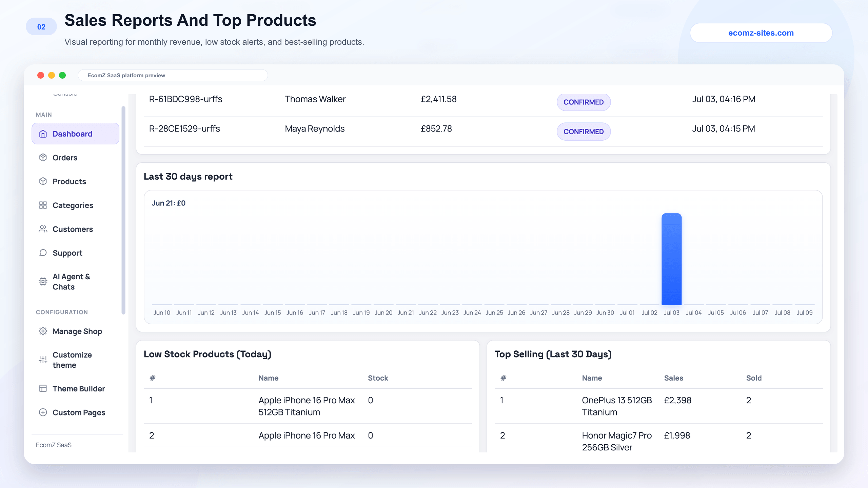This screenshot has width=868, height=488.
Task: Click the Jun 10 axis label
Action: tap(162, 312)
